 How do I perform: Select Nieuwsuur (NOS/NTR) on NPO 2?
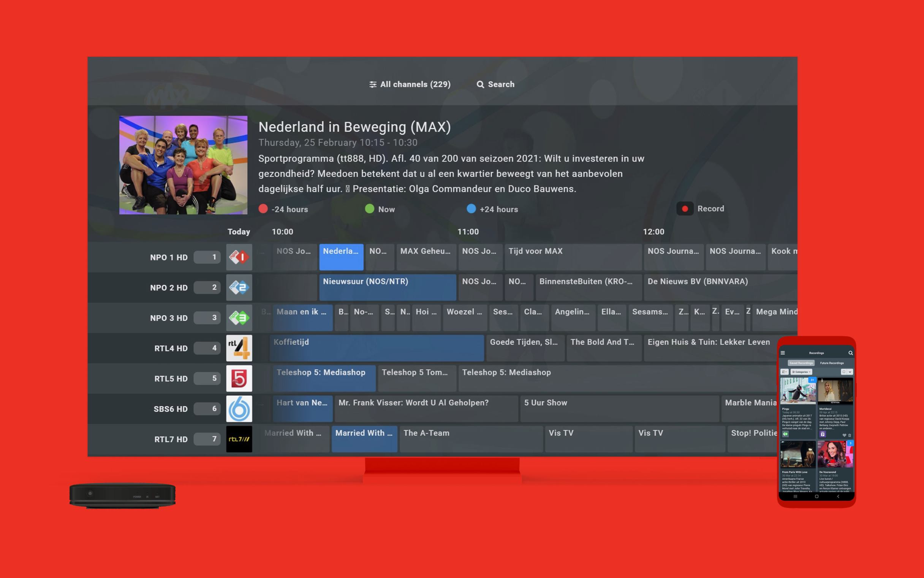(388, 287)
